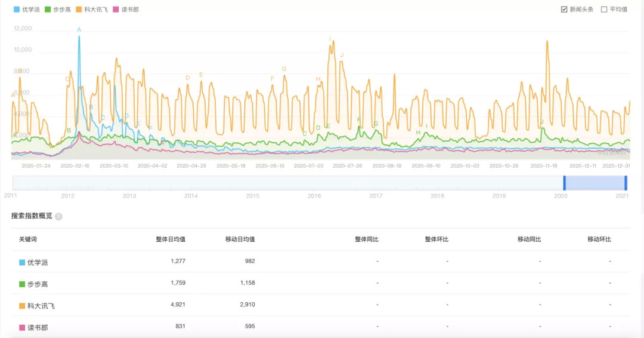Click the 整体环比 column header
The image size is (644, 338).
coord(436,239)
